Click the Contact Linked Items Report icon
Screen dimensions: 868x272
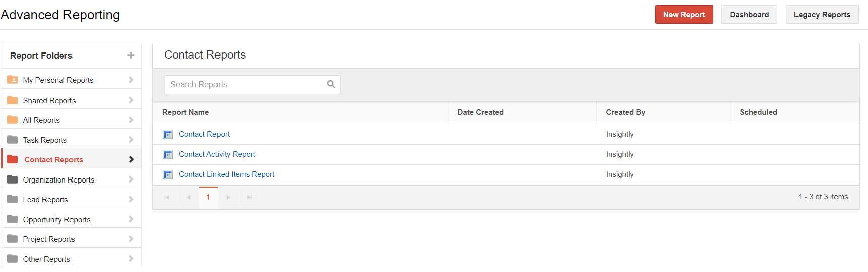coord(168,174)
